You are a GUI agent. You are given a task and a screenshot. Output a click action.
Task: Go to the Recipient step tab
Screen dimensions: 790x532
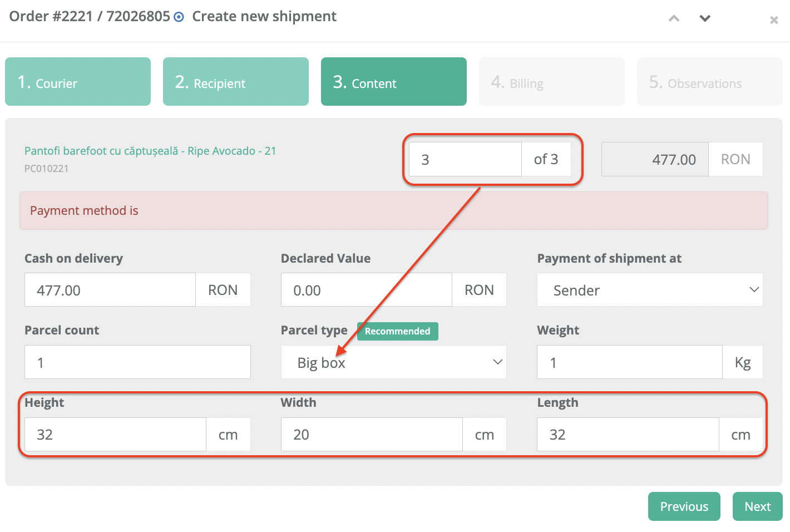[x=236, y=82]
